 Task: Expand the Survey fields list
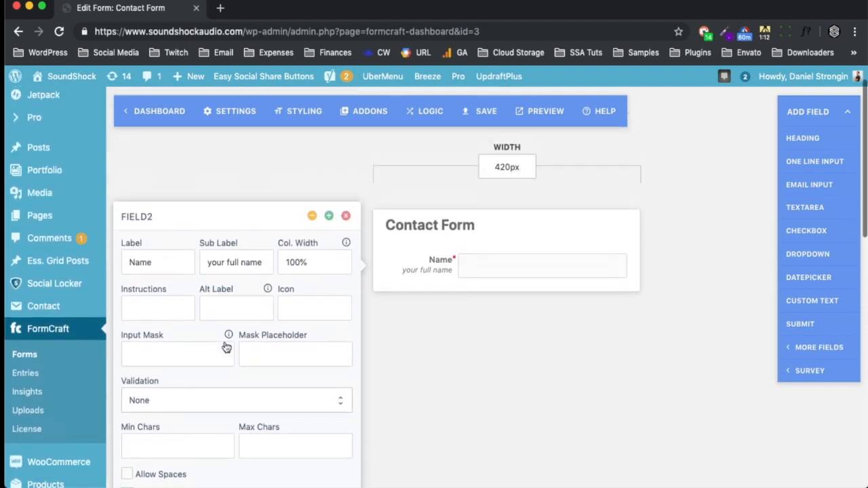818,371
